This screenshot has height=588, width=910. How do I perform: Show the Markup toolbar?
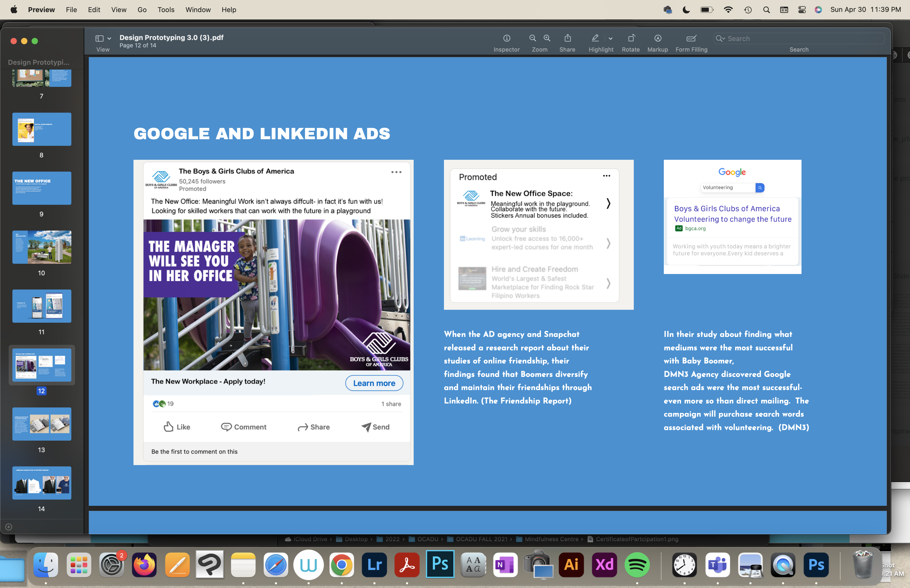pos(657,38)
